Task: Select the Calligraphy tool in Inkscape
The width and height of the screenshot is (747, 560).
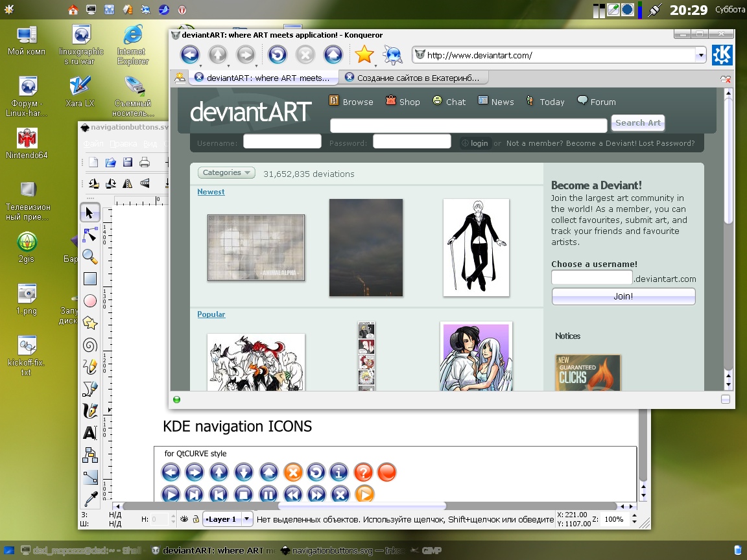Action: coord(89,410)
